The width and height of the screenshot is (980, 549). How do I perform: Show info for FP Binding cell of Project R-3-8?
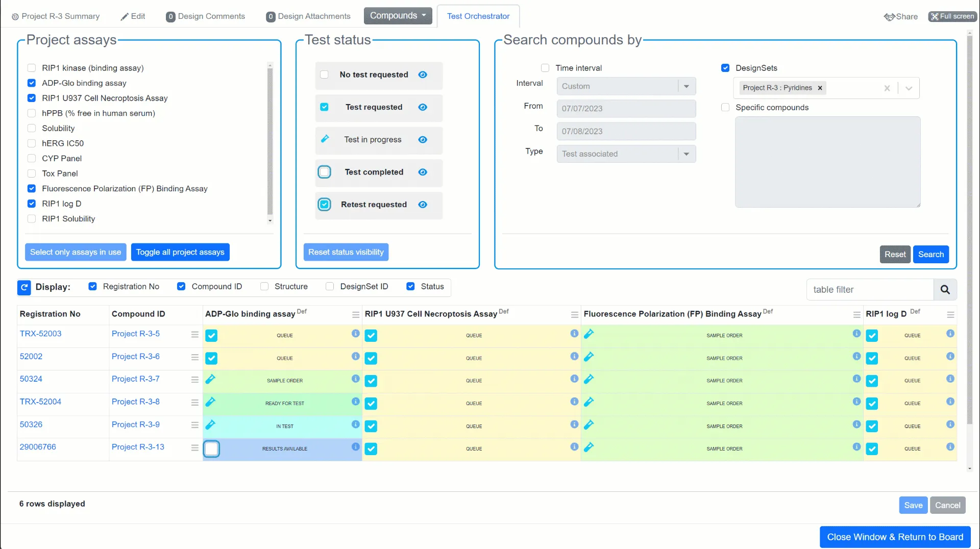click(857, 402)
